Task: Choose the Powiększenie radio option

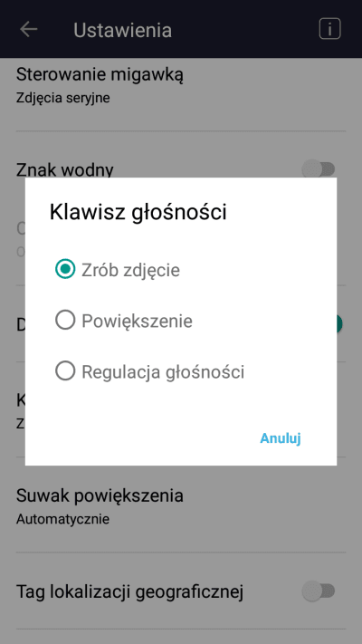Action: 65,320
